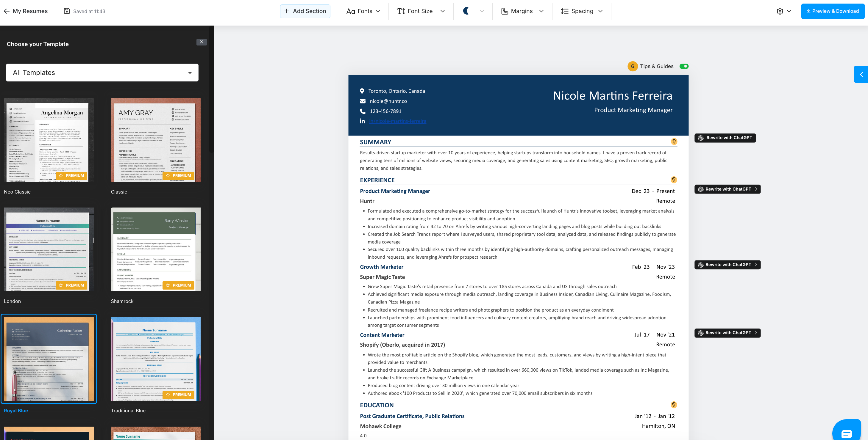
Task: Expand the Font Size dropdown
Action: (421, 11)
